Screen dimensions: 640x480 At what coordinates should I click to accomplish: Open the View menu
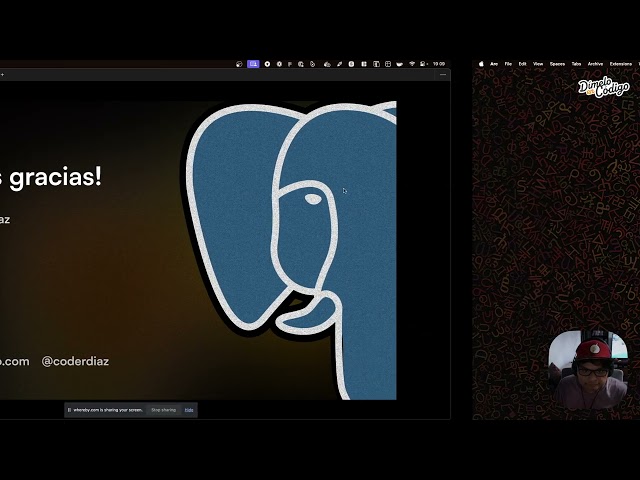[538, 64]
